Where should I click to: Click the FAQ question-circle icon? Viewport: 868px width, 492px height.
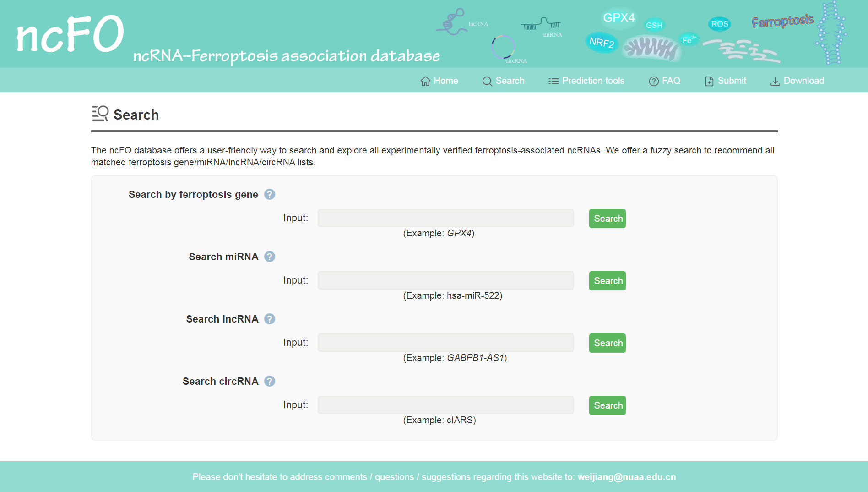(654, 81)
